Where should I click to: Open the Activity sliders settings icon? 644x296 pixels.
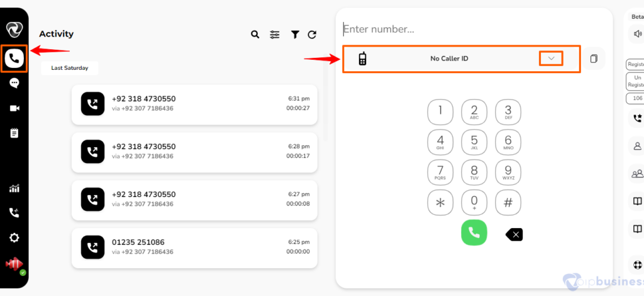[275, 35]
